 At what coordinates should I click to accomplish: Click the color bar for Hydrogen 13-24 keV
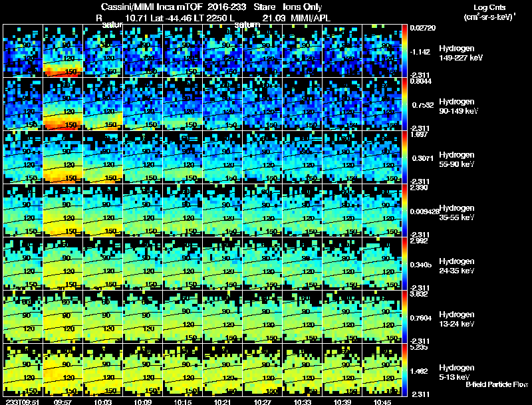point(404,317)
